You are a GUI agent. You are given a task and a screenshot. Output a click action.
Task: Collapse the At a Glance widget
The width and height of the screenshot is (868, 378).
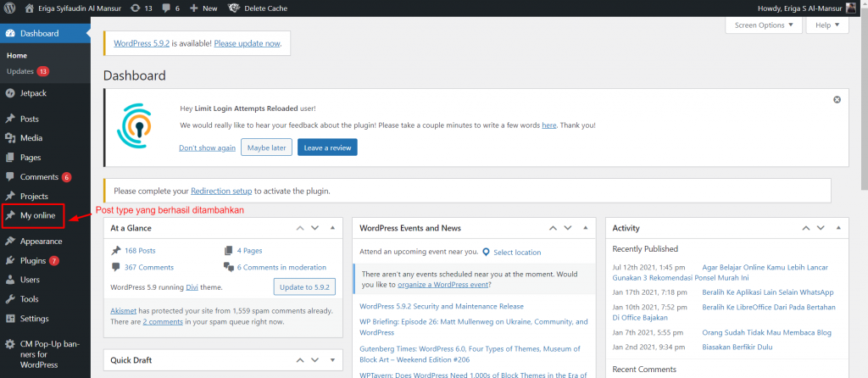click(332, 228)
